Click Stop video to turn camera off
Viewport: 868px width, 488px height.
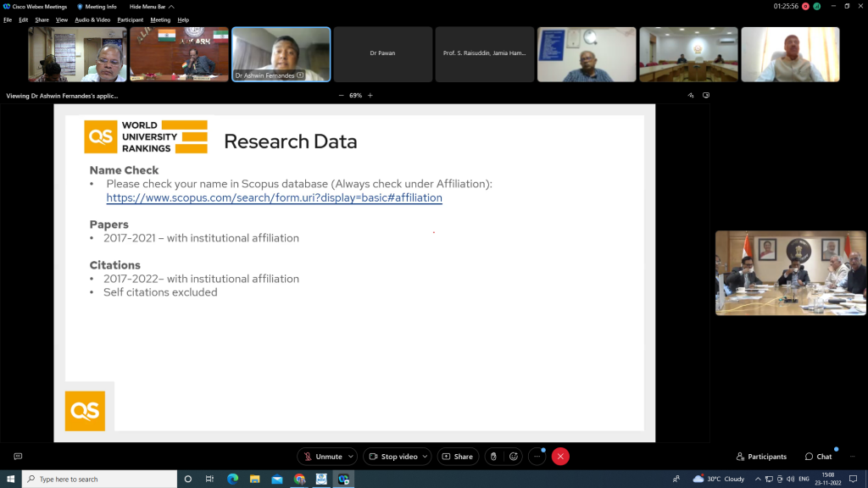coord(393,457)
